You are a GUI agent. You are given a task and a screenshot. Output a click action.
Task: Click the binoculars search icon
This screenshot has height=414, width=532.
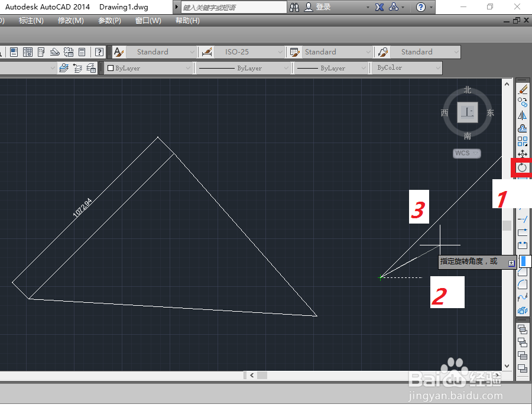(294, 7)
